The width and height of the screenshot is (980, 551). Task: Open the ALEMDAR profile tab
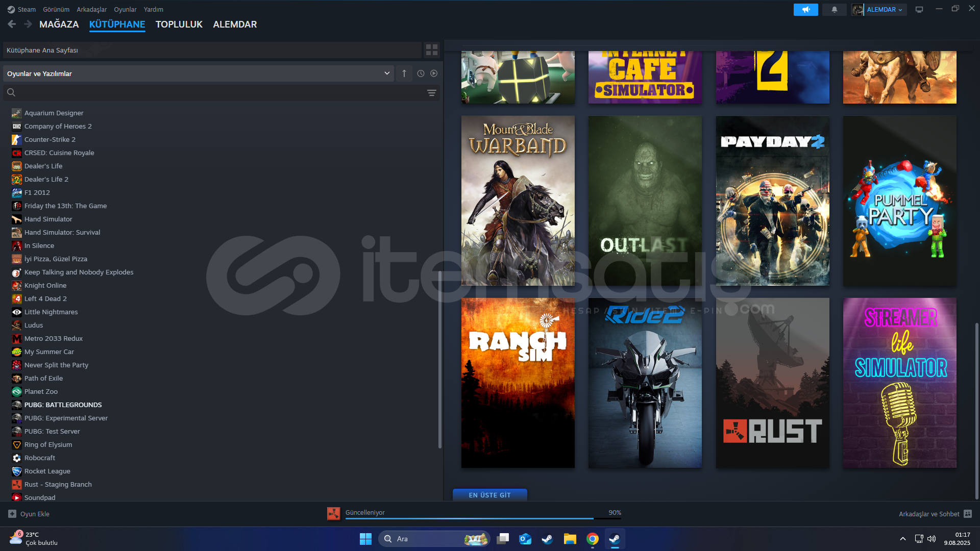235,24
